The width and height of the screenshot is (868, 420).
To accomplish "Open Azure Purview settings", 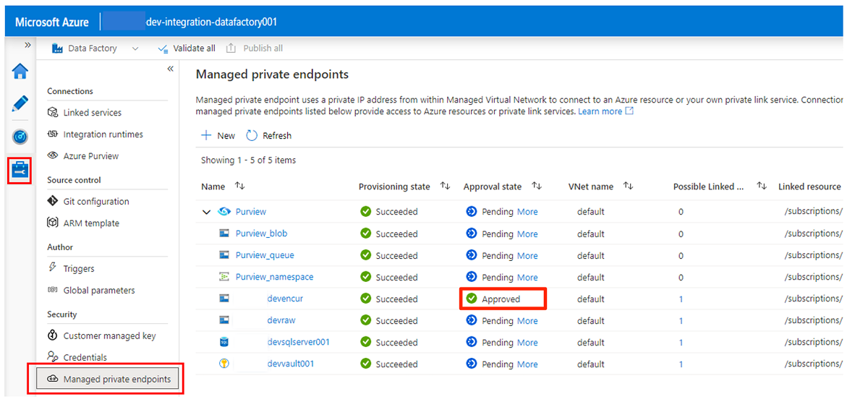I will [x=90, y=156].
